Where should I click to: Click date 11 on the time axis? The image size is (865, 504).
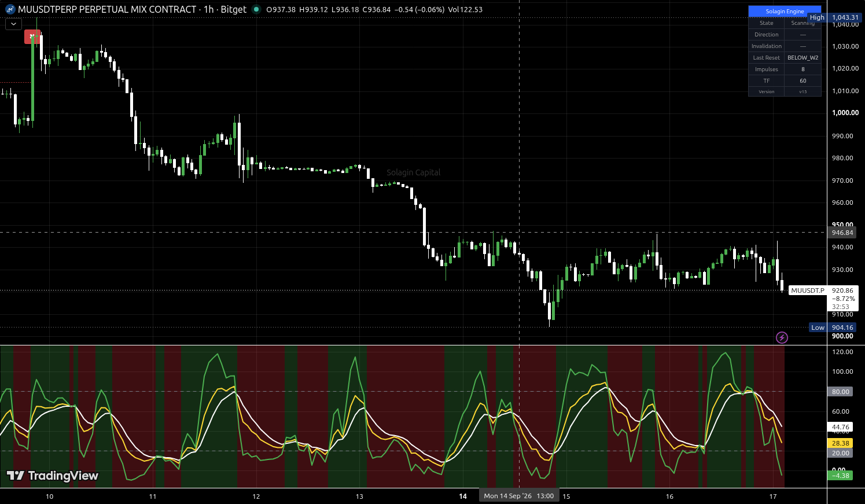coord(153,496)
